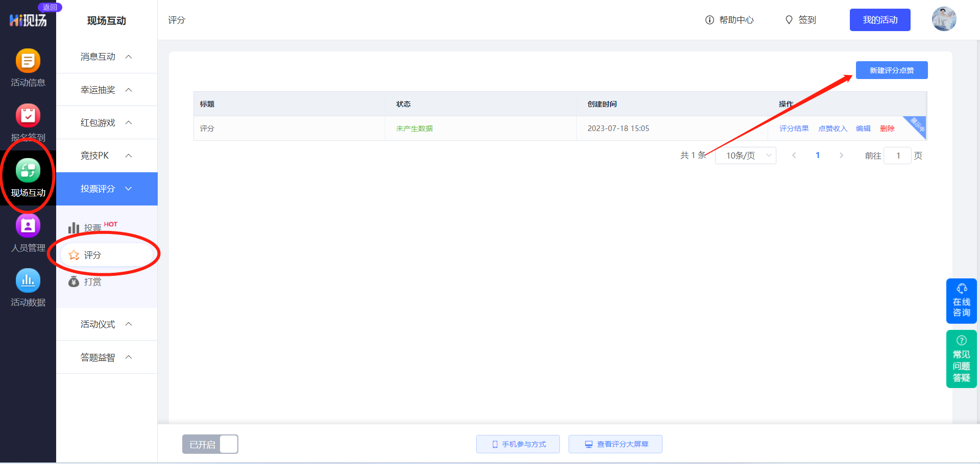Open the 常见问题答疑 floating icon
Image resolution: width=980 pixels, height=464 pixels.
(x=962, y=359)
